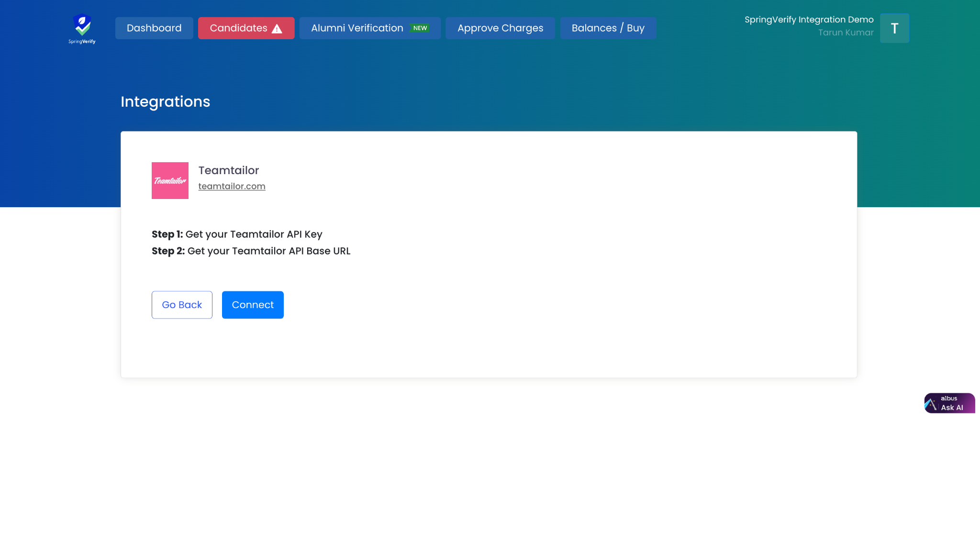This screenshot has width=980, height=553.
Task: Click SpringVerify Integration Demo account name
Action: pyautogui.click(x=809, y=20)
